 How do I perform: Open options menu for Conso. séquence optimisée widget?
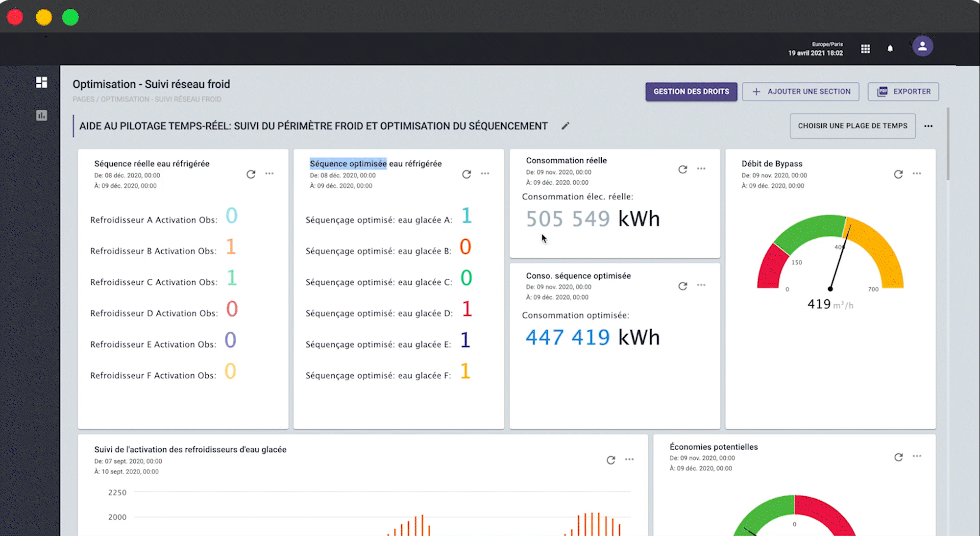click(x=701, y=285)
